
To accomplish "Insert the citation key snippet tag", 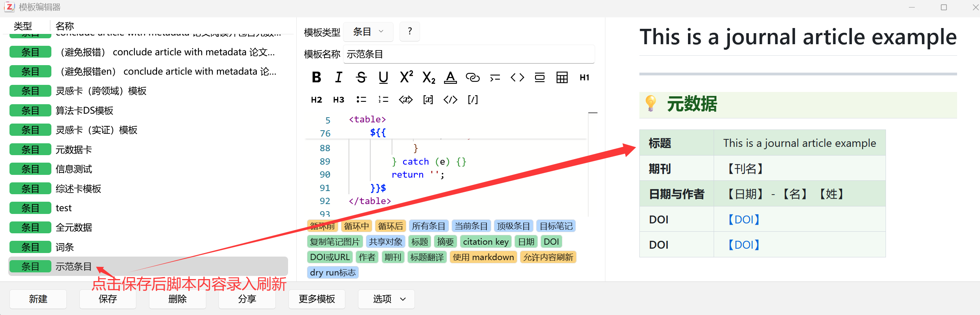I will [x=486, y=242].
